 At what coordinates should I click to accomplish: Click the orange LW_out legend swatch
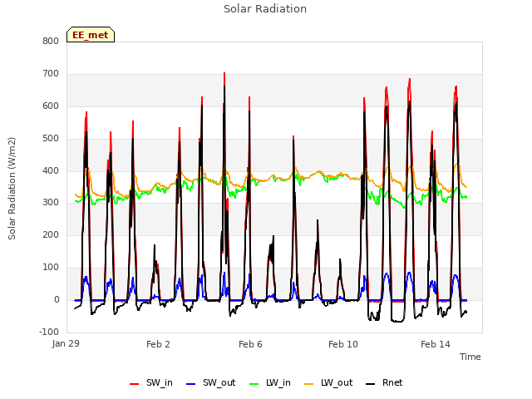tap(309, 384)
